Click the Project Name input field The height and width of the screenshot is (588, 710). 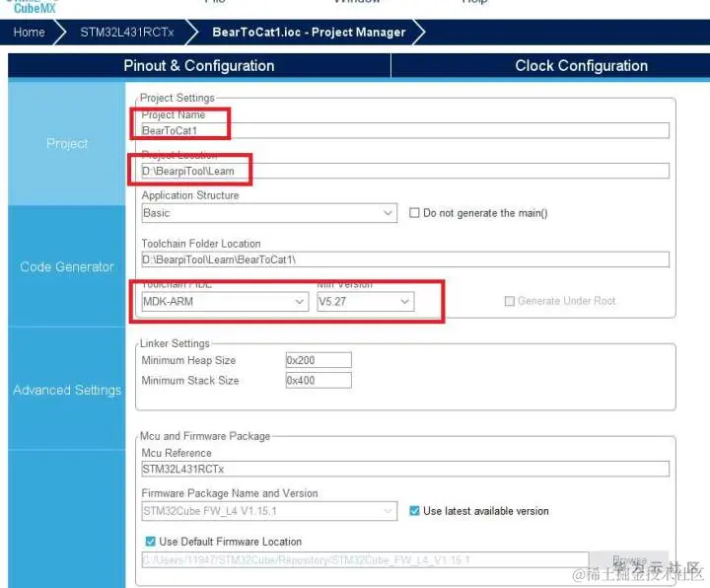[405, 130]
